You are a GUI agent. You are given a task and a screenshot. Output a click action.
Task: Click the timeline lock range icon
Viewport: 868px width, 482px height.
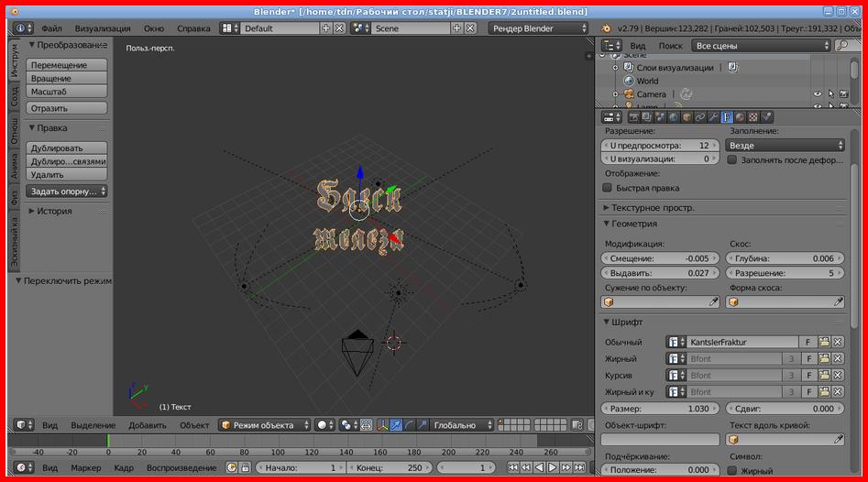coord(246,467)
